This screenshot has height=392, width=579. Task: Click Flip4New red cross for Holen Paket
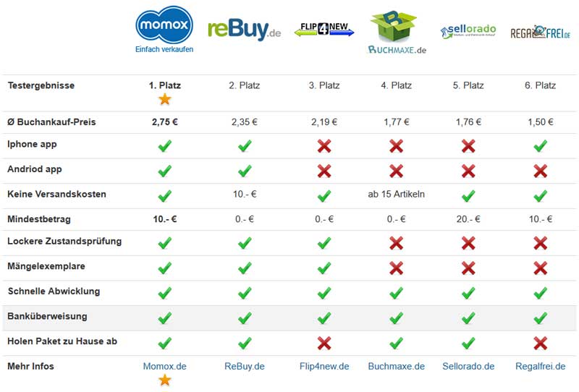click(x=324, y=344)
